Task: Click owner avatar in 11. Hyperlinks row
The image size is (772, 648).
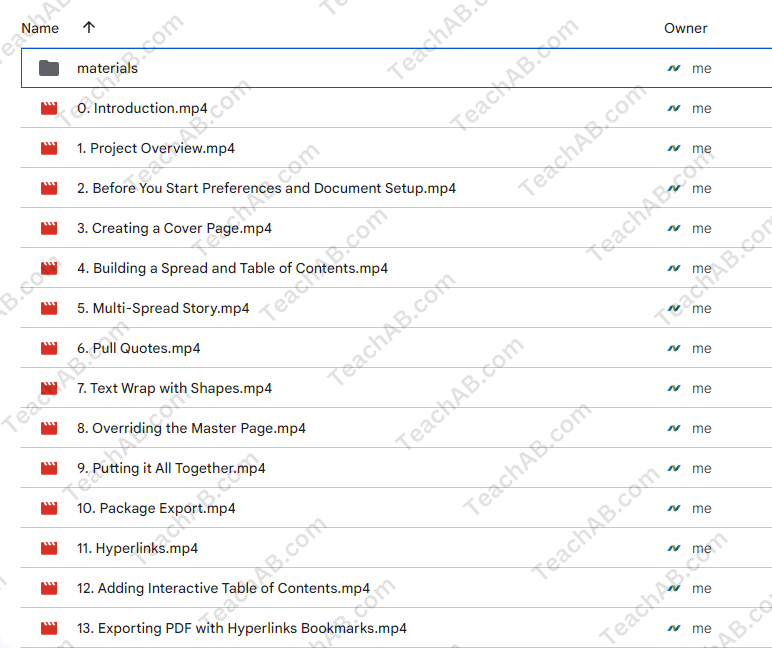Action: pos(674,548)
